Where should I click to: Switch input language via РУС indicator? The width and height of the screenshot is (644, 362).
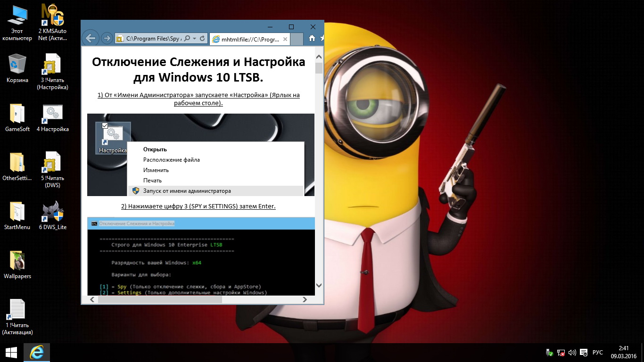[597, 353]
